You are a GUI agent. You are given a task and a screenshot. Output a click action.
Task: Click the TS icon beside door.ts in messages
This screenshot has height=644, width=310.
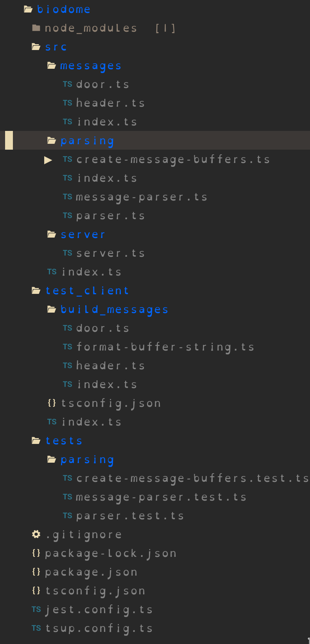[67, 84]
